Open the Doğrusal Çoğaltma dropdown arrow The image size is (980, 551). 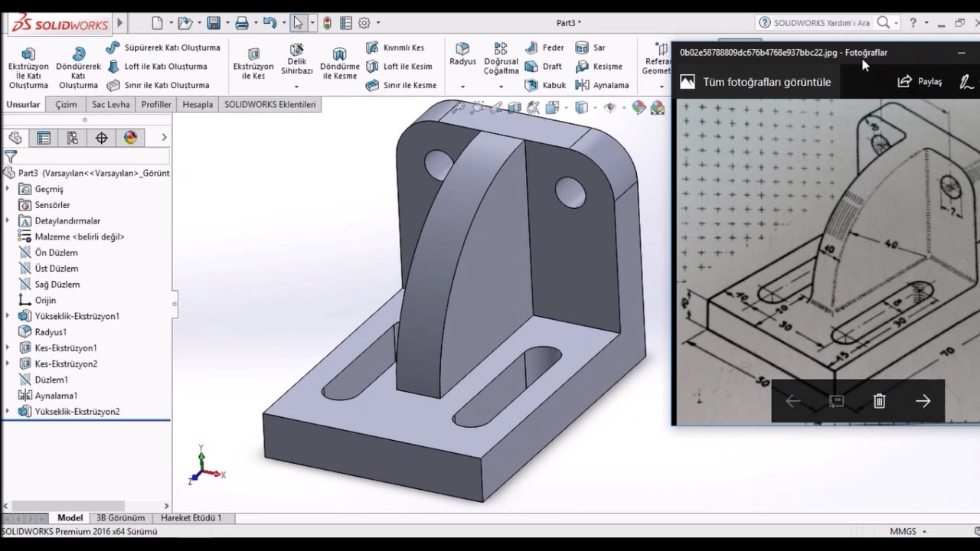coord(501,86)
